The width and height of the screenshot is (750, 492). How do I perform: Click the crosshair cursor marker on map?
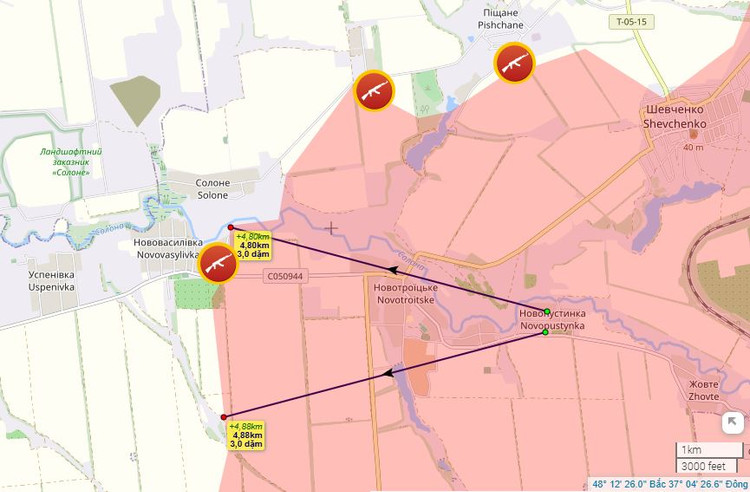pos(331,228)
